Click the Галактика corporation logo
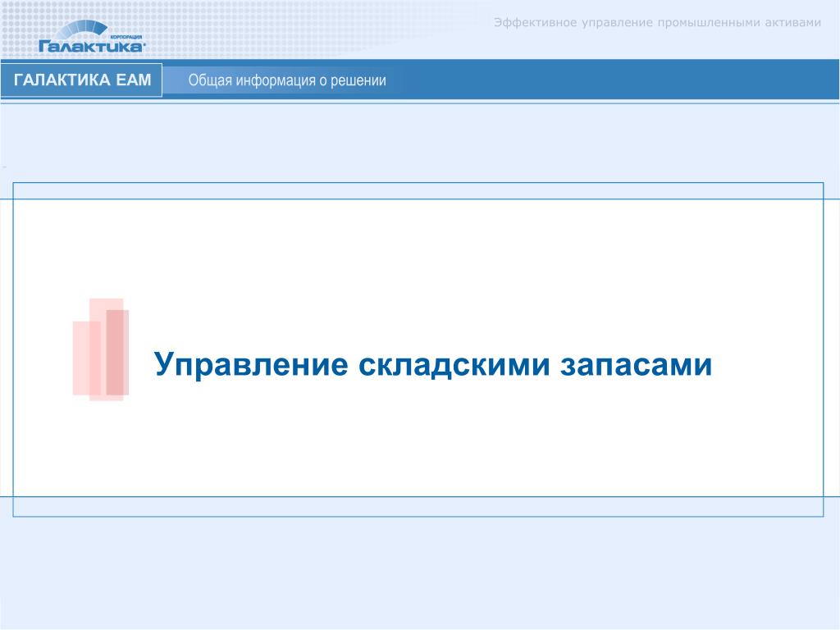840x630 pixels. pos(92,36)
